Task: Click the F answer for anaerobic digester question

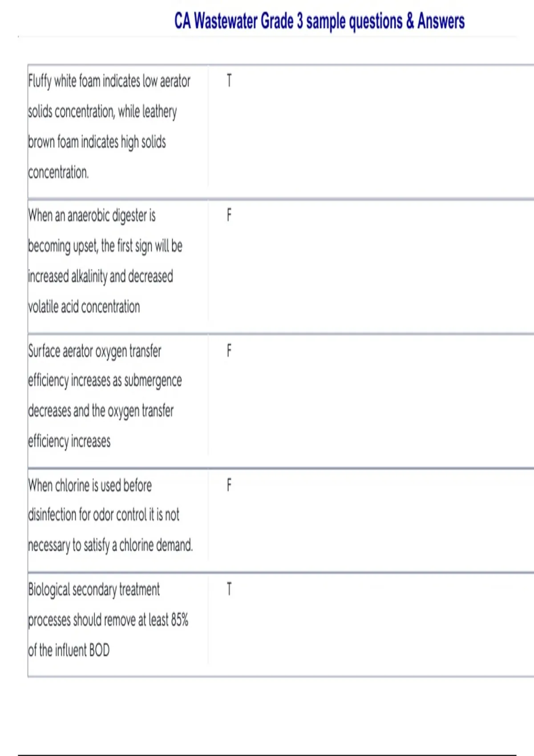Action: point(229,216)
